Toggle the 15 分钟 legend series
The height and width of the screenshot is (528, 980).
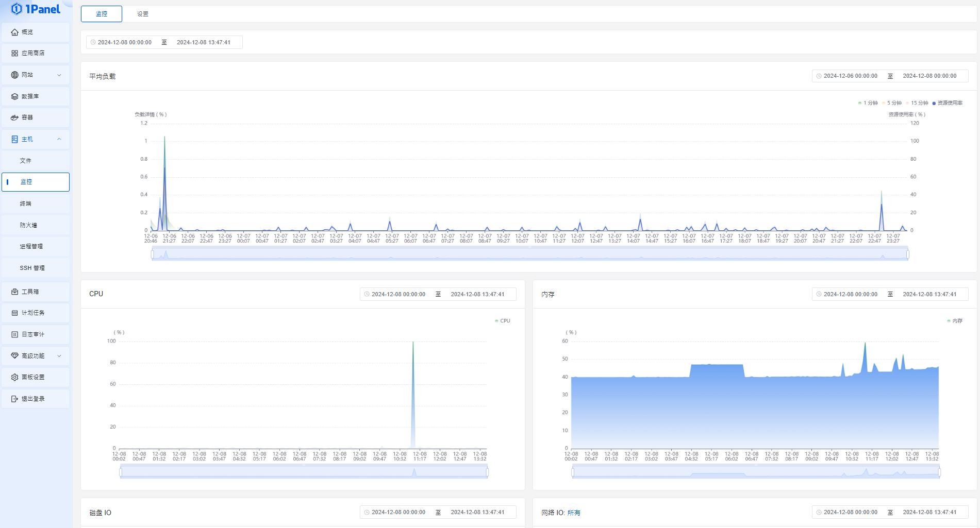pos(917,103)
